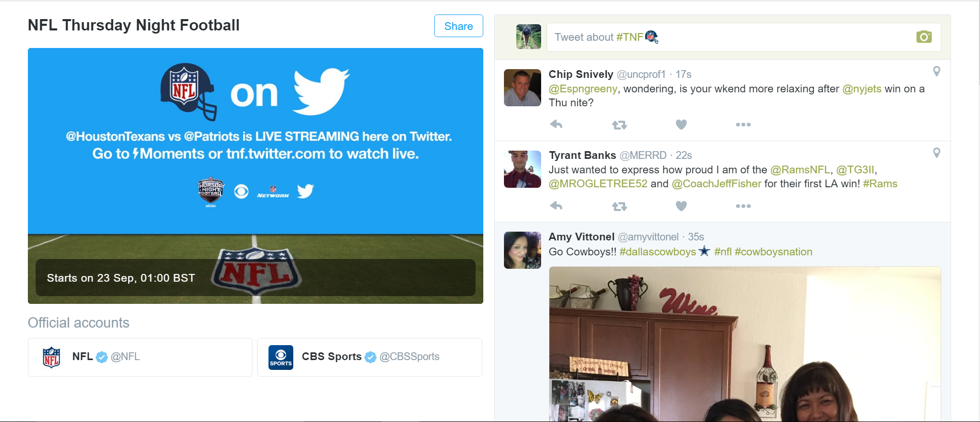Click the NFL shield logo icon
This screenshot has width=980, height=422.
pyautogui.click(x=52, y=357)
